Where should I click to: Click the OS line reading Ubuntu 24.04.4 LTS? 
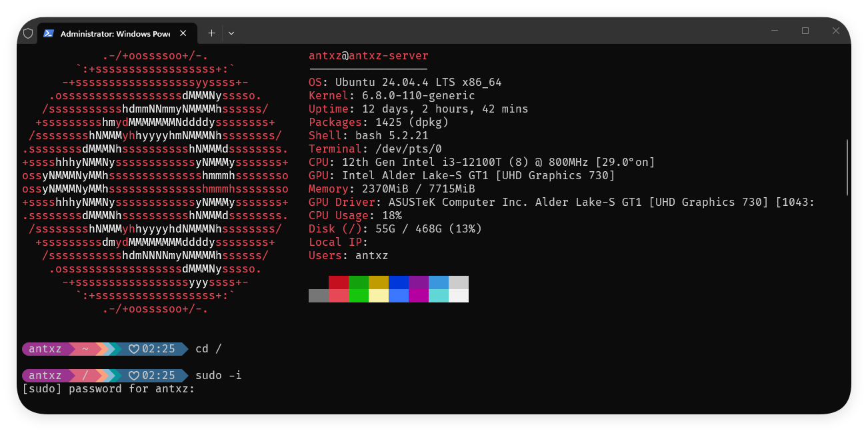(405, 83)
